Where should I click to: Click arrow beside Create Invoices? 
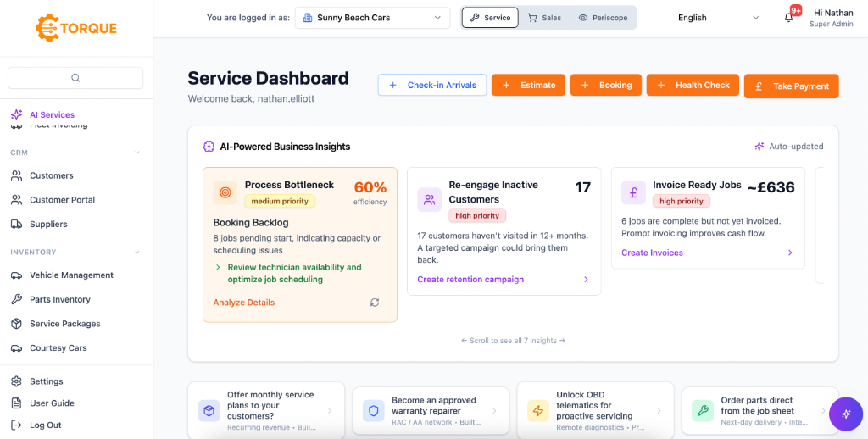(x=790, y=253)
